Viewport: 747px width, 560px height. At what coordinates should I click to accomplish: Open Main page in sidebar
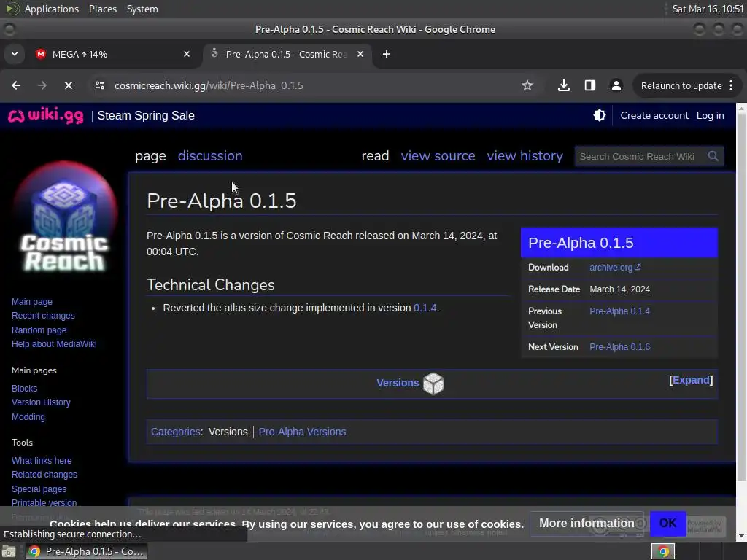(x=32, y=301)
